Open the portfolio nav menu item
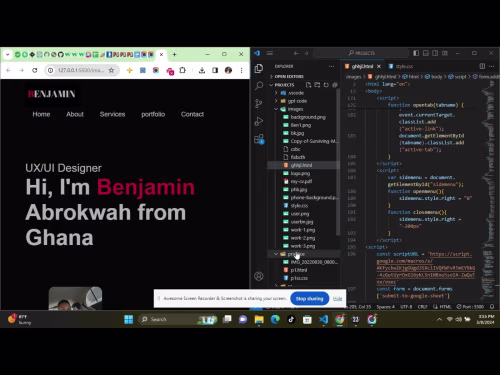Viewport: 500px width, 375px height. click(153, 114)
